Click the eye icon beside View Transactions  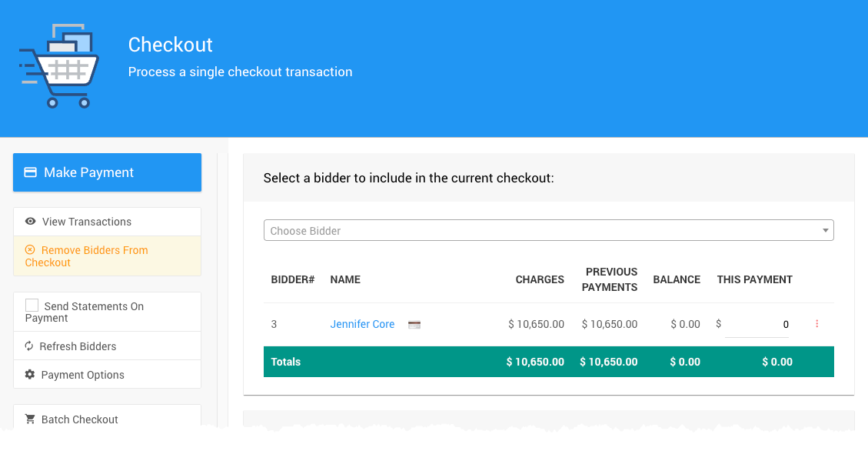pyautogui.click(x=30, y=222)
